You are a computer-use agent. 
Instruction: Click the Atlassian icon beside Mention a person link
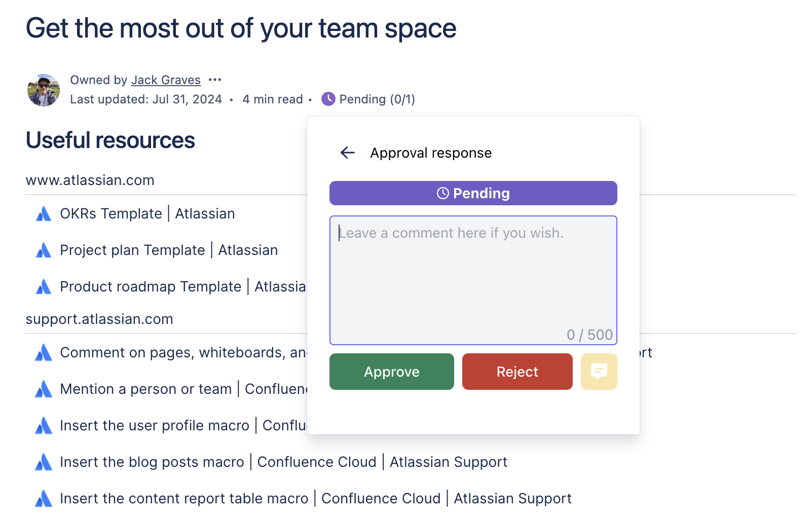[44, 389]
